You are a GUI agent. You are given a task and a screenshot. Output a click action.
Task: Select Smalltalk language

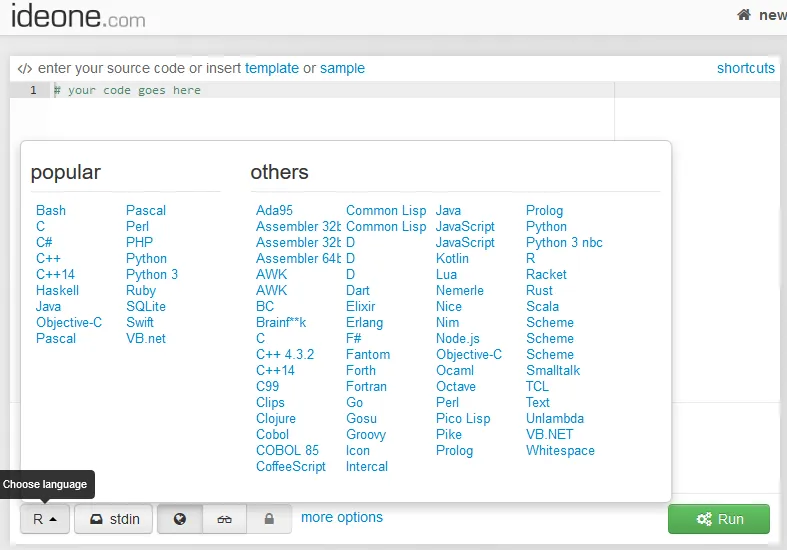point(553,371)
